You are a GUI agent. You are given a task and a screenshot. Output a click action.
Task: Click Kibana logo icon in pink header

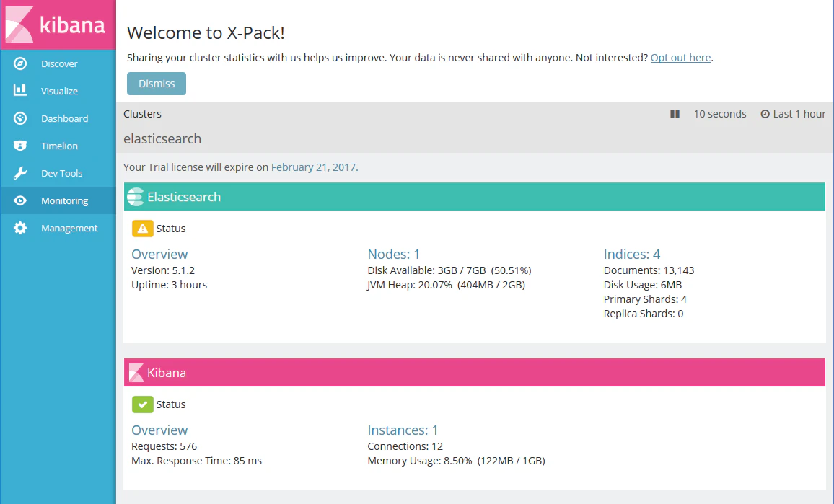tap(136, 373)
